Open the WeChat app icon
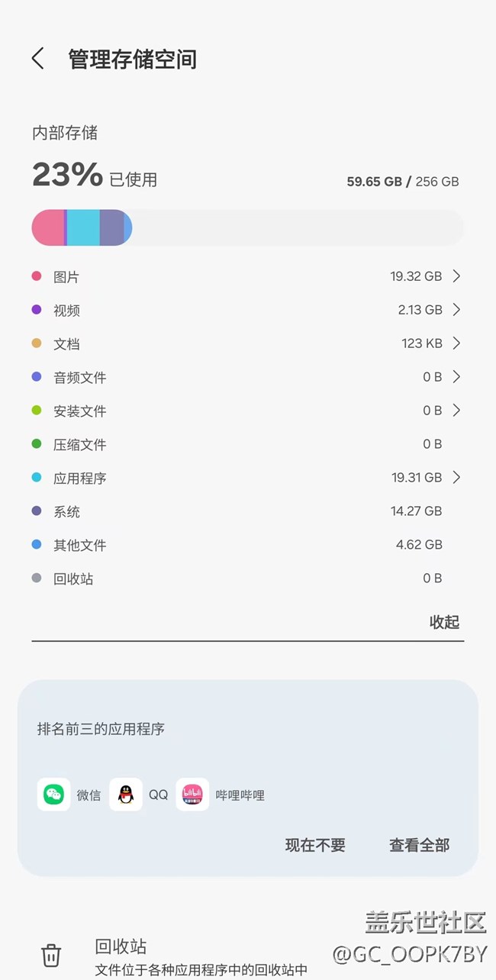This screenshot has height=980, width=496. point(53,795)
